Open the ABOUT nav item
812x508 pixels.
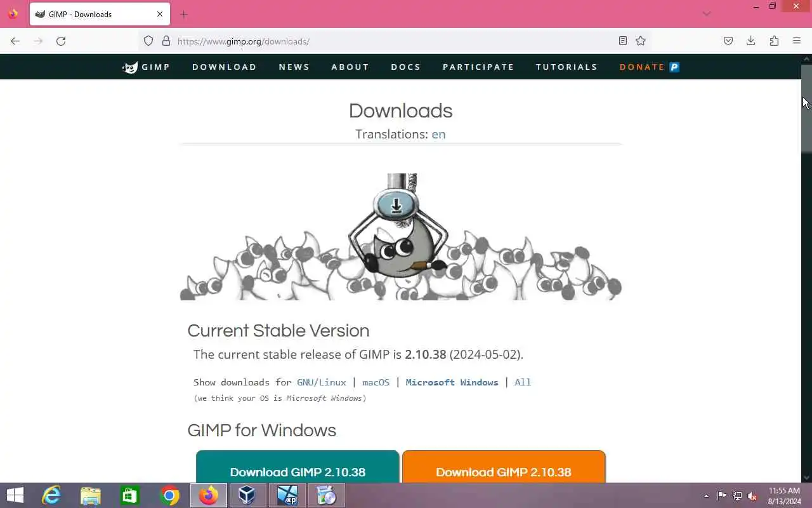pyautogui.click(x=350, y=67)
